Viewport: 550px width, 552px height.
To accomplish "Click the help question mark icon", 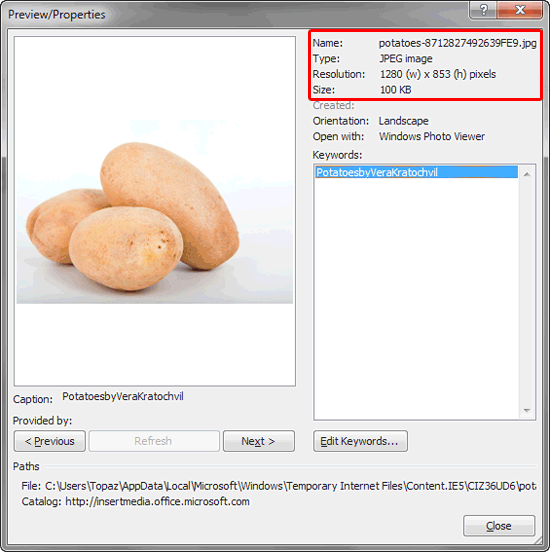I will (483, 10).
